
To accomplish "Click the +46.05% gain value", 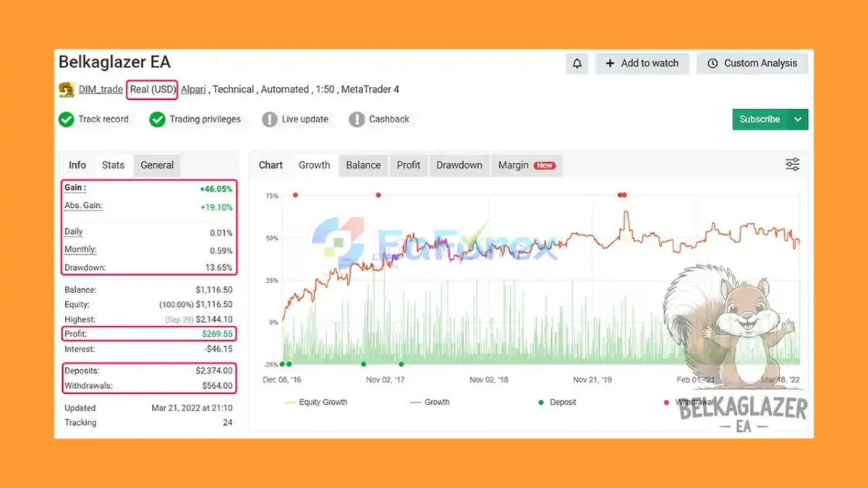I will (x=216, y=189).
